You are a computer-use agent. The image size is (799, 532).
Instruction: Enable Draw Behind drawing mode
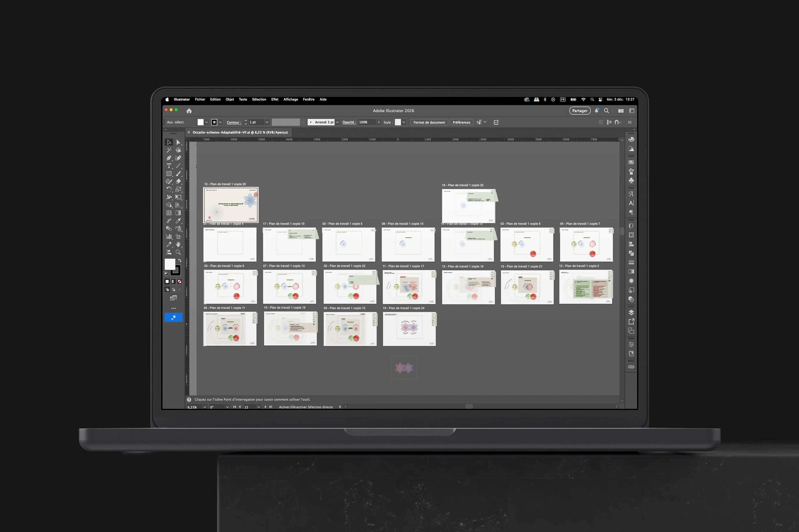click(174, 289)
